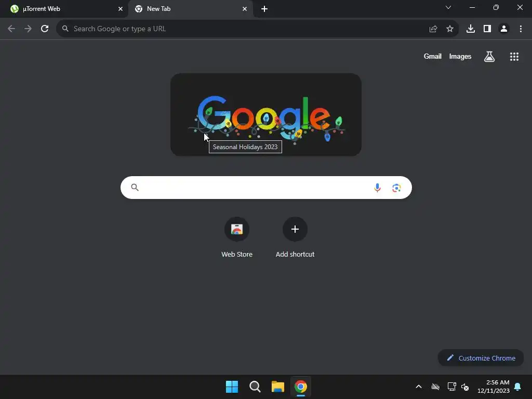Viewport: 532px width, 399px height.
Task: Open the Images link
Action: tap(460, 56)
